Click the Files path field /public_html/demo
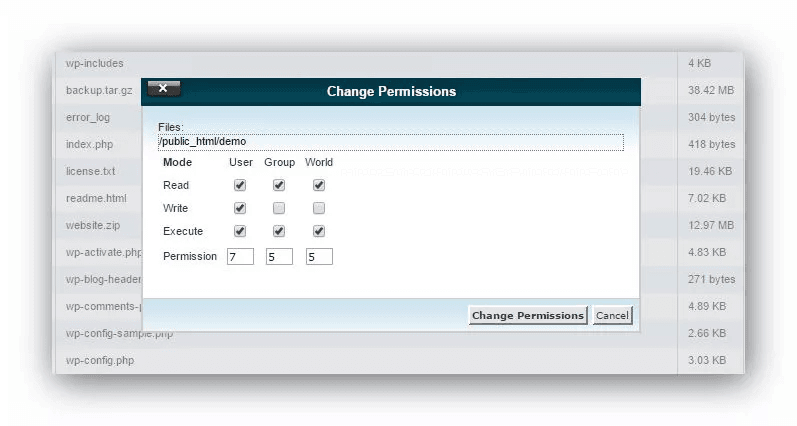This screenshot has height=426, width=797. pyautogui.click(x=390, y=142)
